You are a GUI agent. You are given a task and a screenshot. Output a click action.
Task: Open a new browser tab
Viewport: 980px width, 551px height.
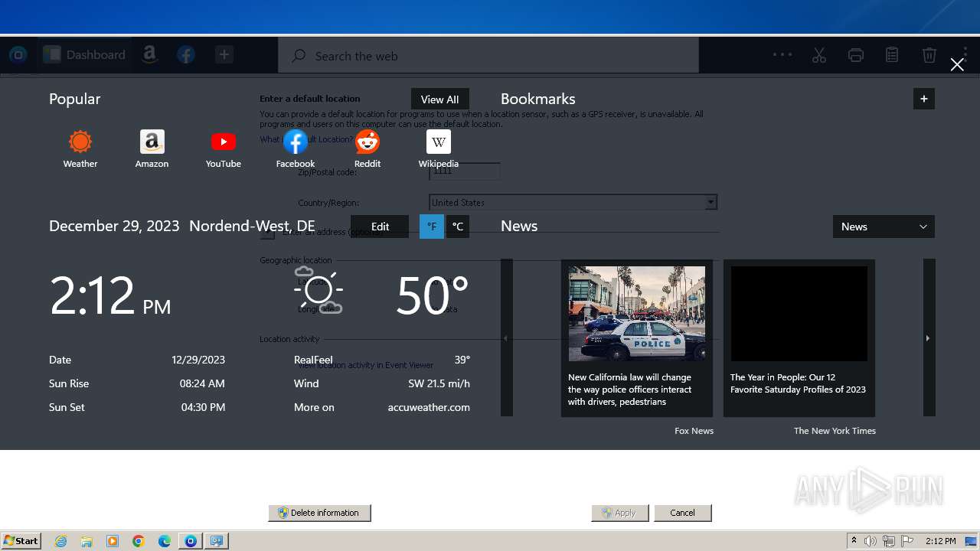point(224,54)
